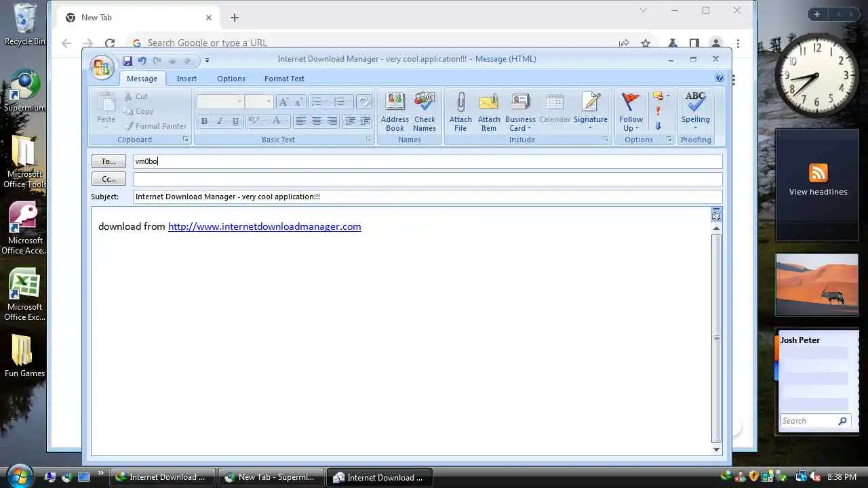868x488 pixels.
Task: Open a new browser tab plus button
Action: [235, 18]
